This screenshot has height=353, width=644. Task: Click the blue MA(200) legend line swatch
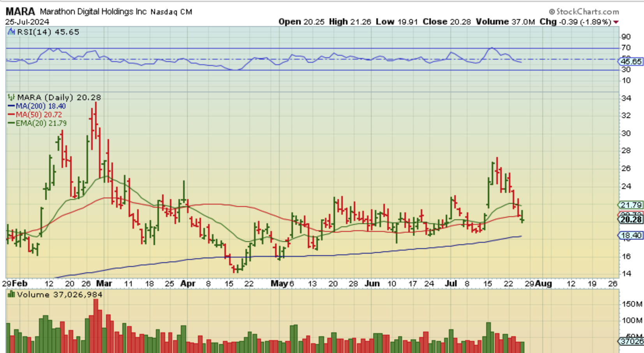coord(11,106)
